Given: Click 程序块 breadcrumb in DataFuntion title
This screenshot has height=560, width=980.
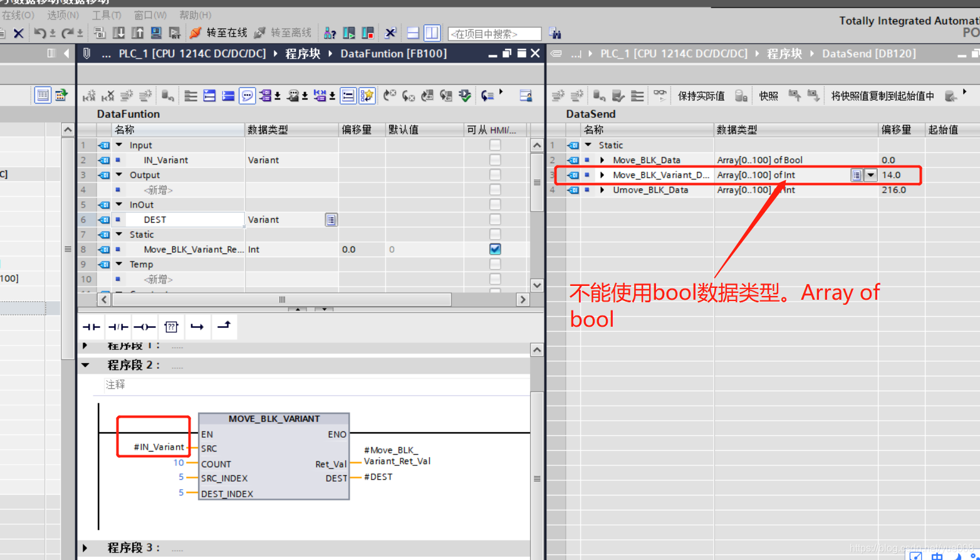Looking at the screenshot, I should (x=303, y=54).
